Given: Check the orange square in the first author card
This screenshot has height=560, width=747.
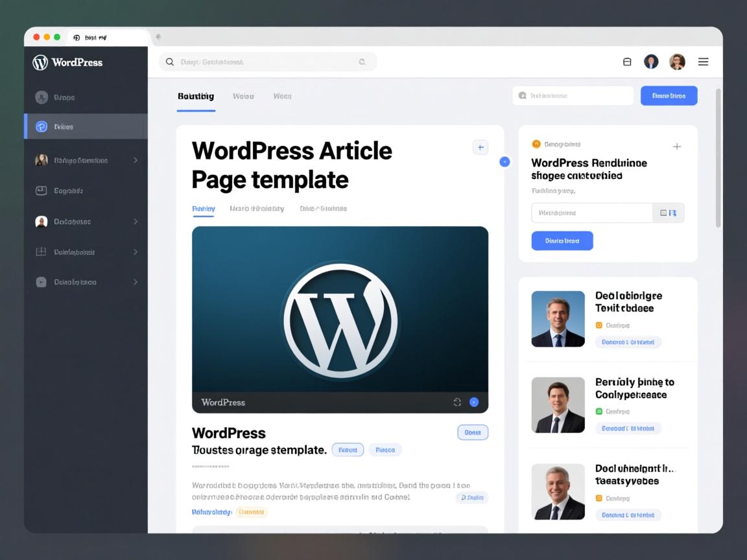Looking at the screenshot, I should [x=599, y=325].
